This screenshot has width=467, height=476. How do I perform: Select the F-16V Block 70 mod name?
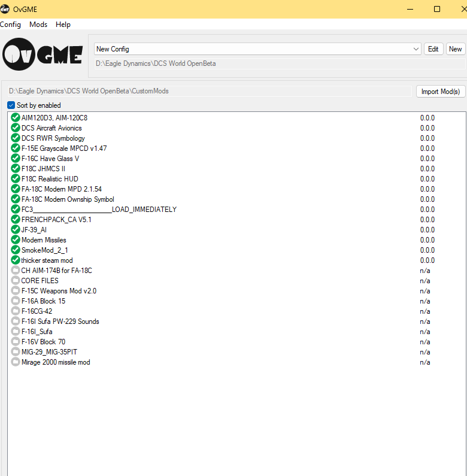point(44,342)
